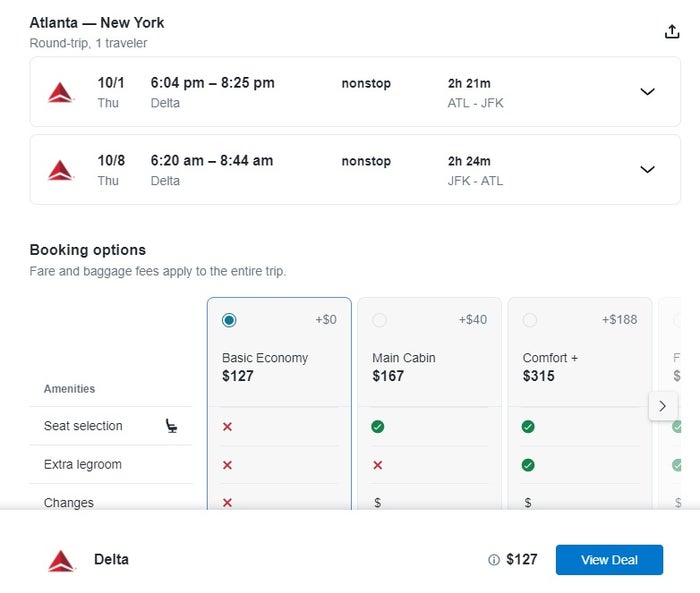This screenshot has height=593, width=700.
Task: Click the info icon next to $127
Action: click(x=494, y=560)
